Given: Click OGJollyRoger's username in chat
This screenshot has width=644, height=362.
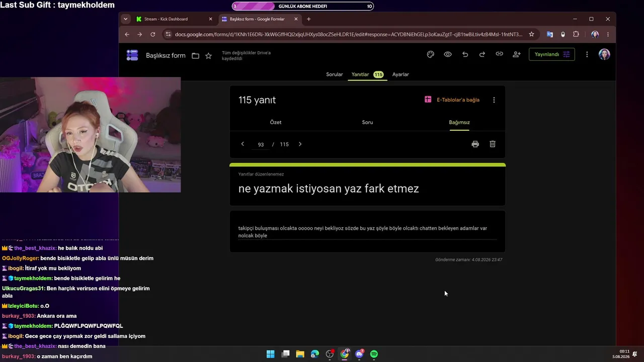Looking at the screenshot, I should (20, 258).
